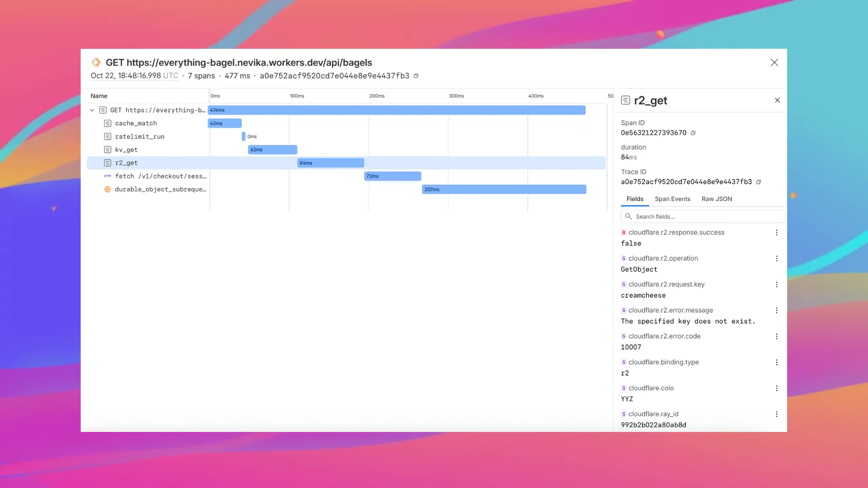
Task: Select the kv_get span row
Action: pos(126,150)
